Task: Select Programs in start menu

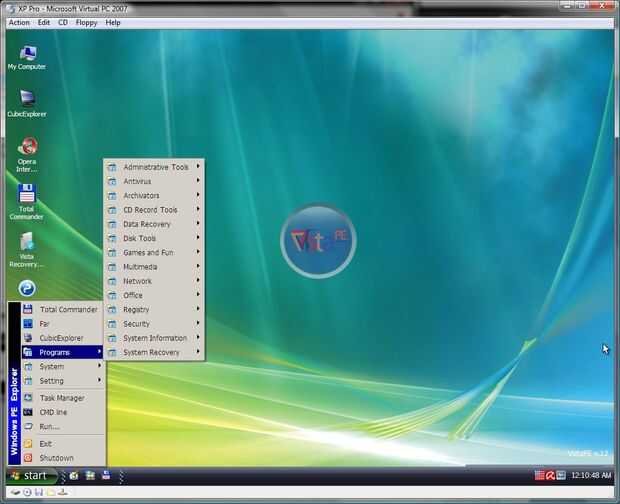Action: pyautogui.click(x=63, y=352)
